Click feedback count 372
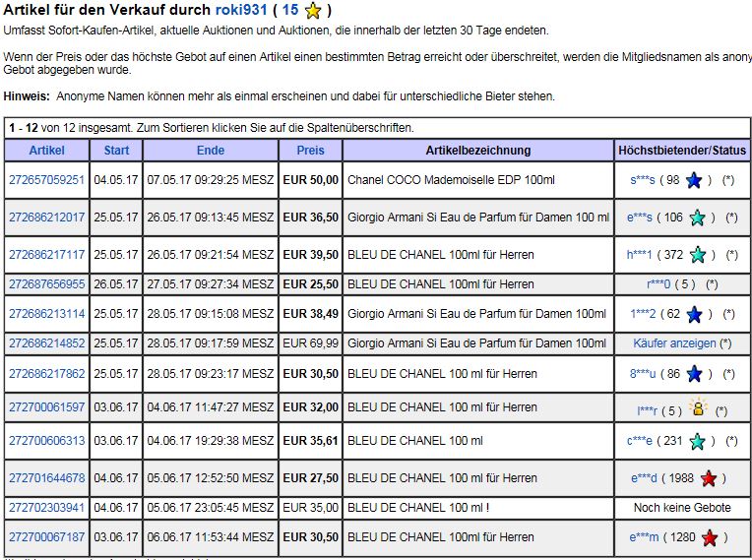The width and height of the screenshot is (752, 560). (x=673, y=255)
